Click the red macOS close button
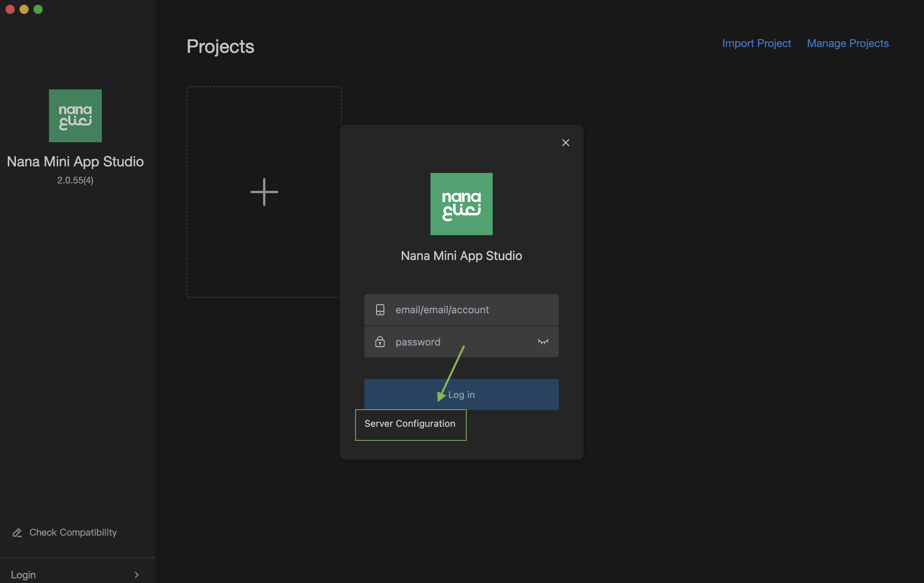Screen dimensions: 924x583 10,9
